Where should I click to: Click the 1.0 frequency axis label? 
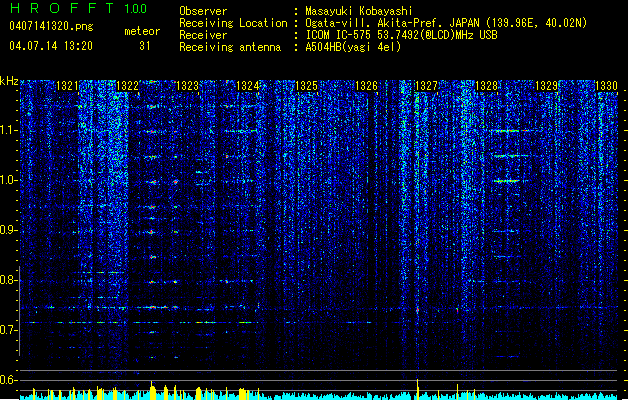tap(9, 180)
